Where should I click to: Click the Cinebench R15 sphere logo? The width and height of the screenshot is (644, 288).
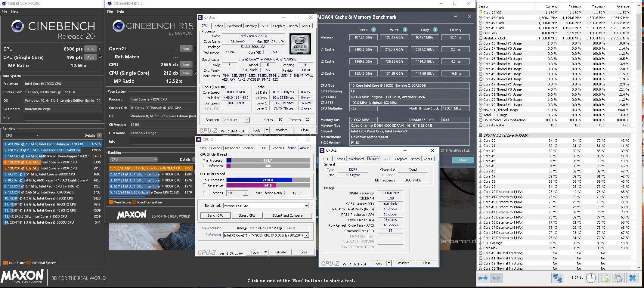pos(119,26)
